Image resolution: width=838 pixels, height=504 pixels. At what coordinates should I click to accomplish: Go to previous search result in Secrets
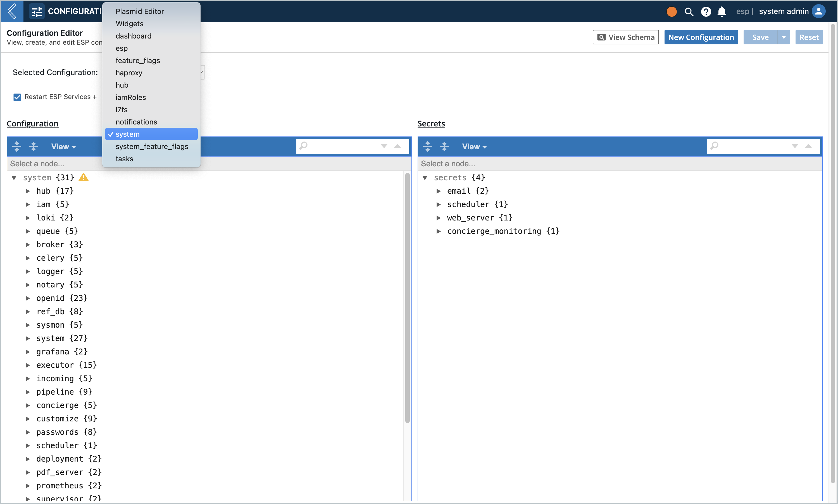point(808,146)
